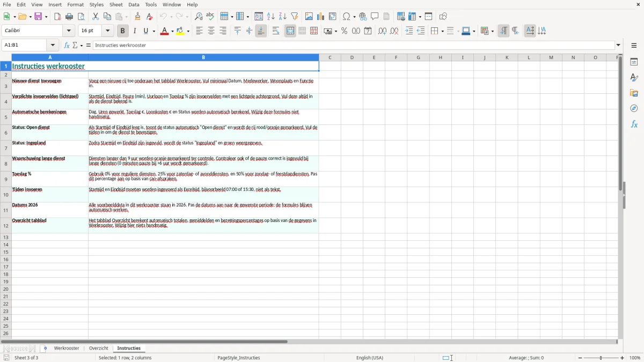Click the Zoom In plus button

click(x=623, y=358)
